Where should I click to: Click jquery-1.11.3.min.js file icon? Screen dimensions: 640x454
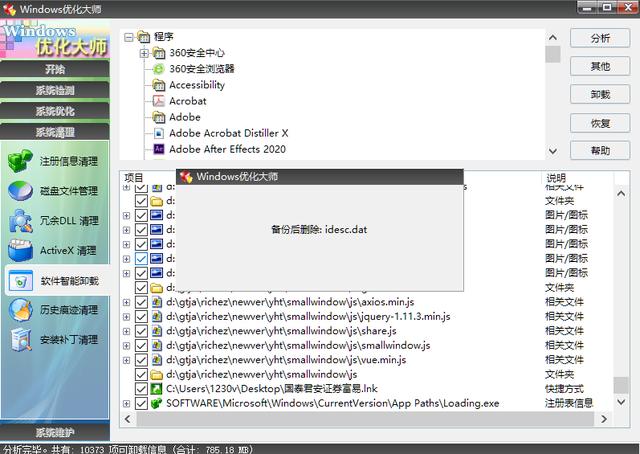coord(157,316)
